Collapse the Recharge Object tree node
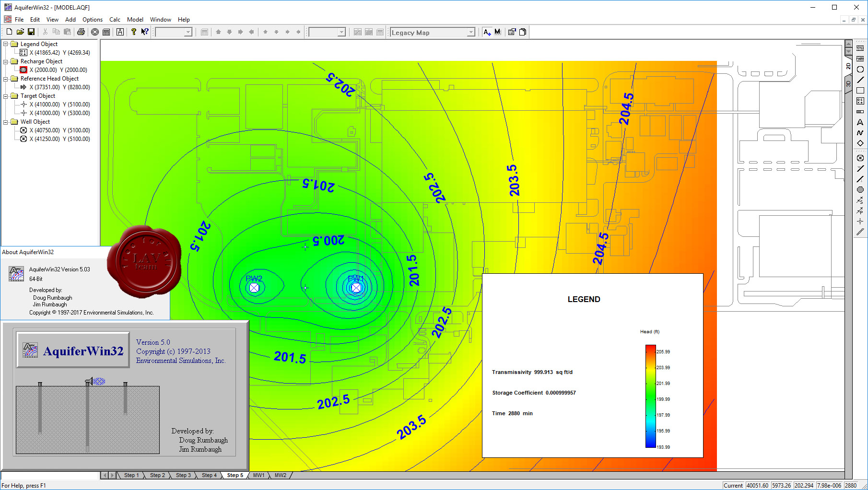Image resolution: width=868 pixels, height=490 pixels. tap(6, 61)
